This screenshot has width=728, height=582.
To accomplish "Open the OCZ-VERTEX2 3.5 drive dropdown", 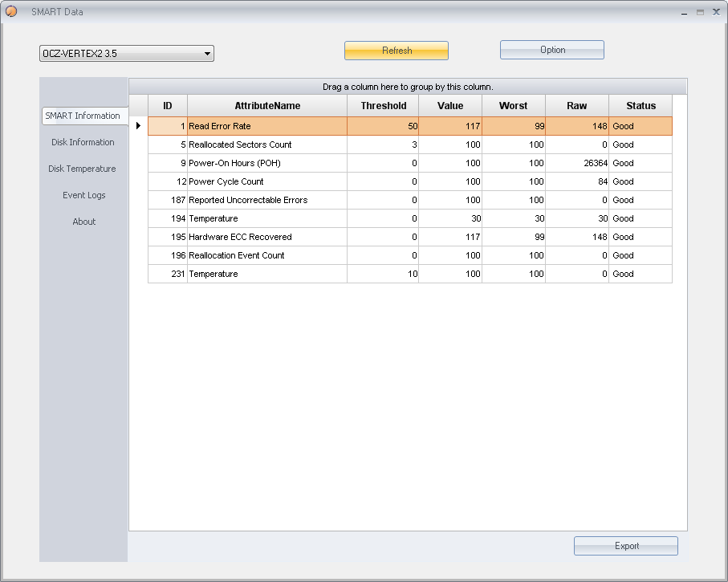I will click(x=127, y=54).
